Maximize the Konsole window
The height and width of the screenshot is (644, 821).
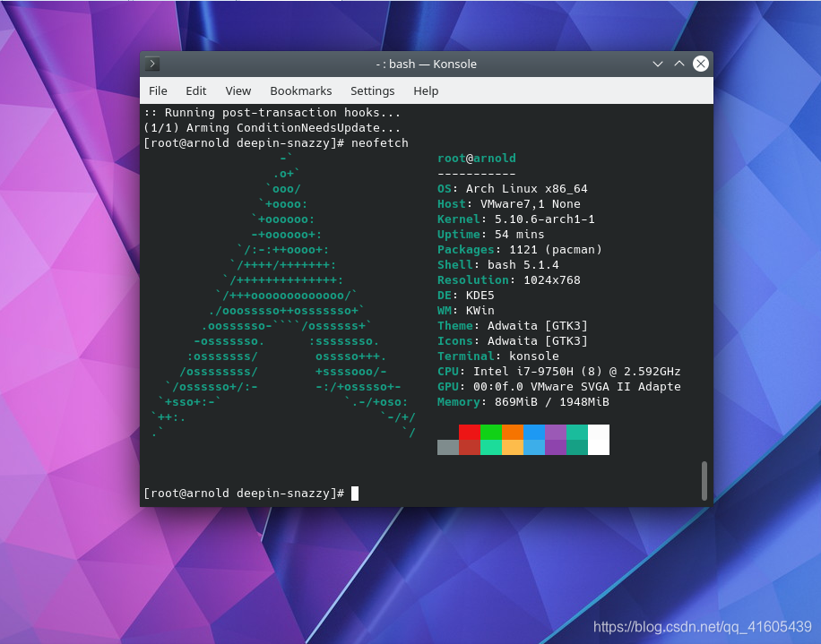pos(679,64)
